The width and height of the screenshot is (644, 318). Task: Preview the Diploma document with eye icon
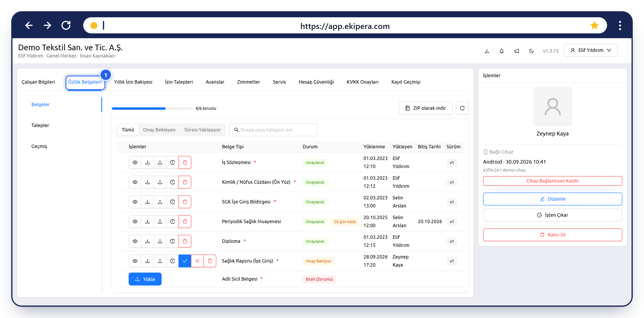pyautogui.click(x=135, y=241)
